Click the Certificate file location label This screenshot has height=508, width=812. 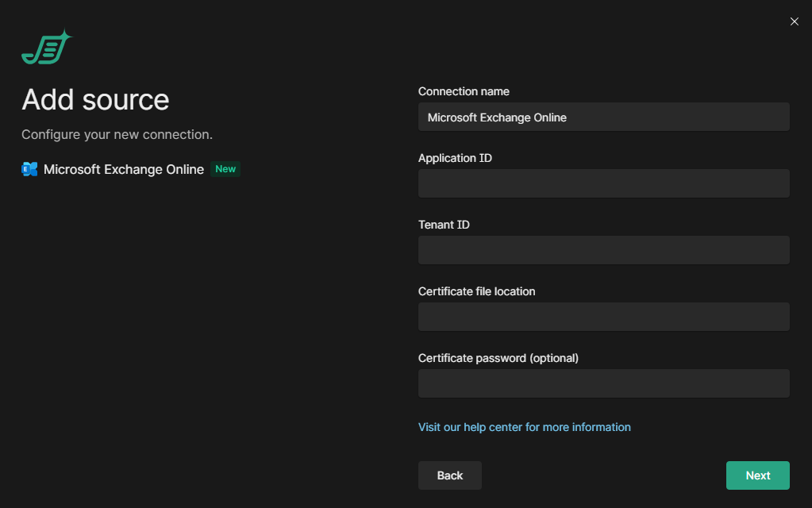tap(476, 291)
